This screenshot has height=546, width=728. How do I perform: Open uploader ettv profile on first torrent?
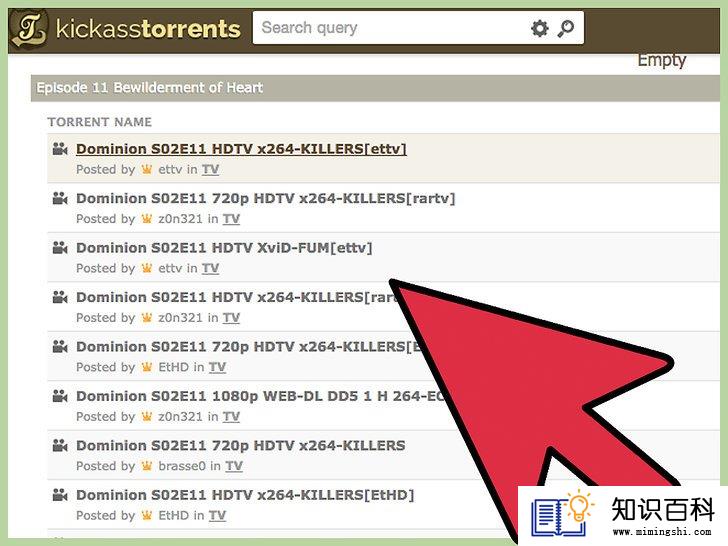tap(170, 170)
